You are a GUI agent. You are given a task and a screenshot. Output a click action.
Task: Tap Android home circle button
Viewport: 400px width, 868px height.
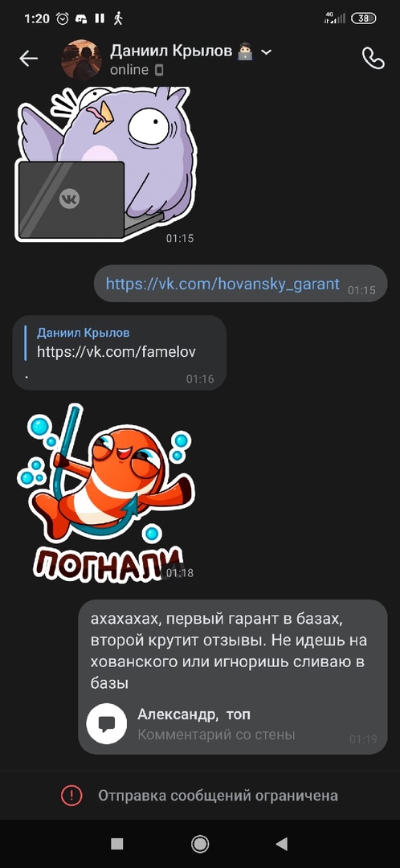coord(200,843)
